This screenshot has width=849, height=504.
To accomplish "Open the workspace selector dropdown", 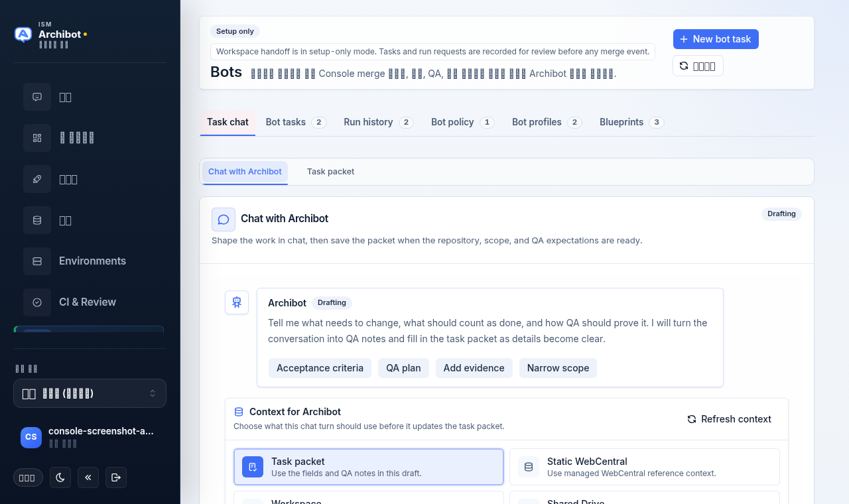I will pyautogui.click(x=90, y=393).
